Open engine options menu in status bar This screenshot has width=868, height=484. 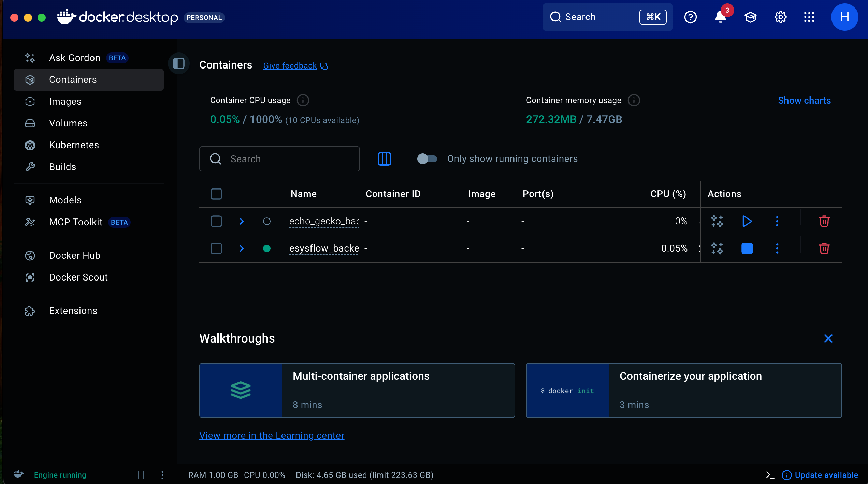(x=162, y=475)
